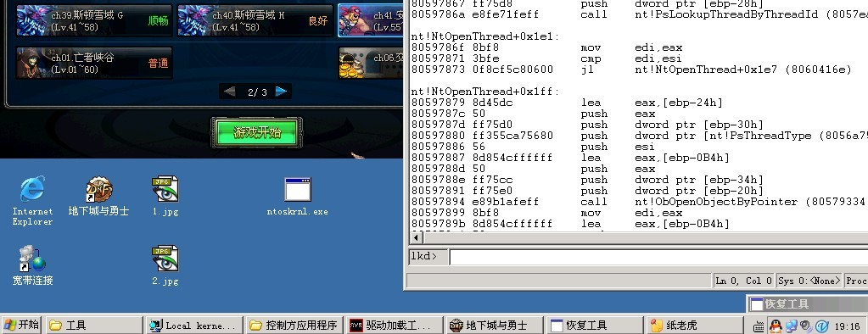Switch to 驱动加载工具 taskbar button

[x=395, y=326]
